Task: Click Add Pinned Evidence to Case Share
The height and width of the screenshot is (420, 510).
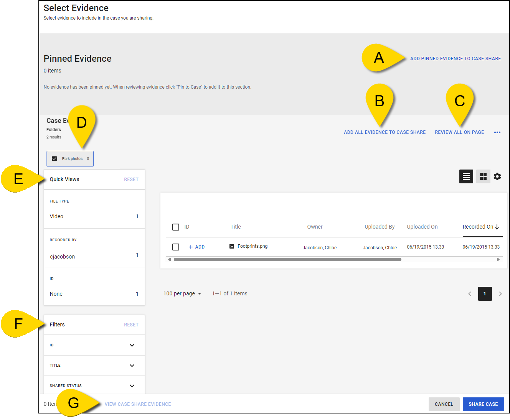Action: [x=456, y=59]
